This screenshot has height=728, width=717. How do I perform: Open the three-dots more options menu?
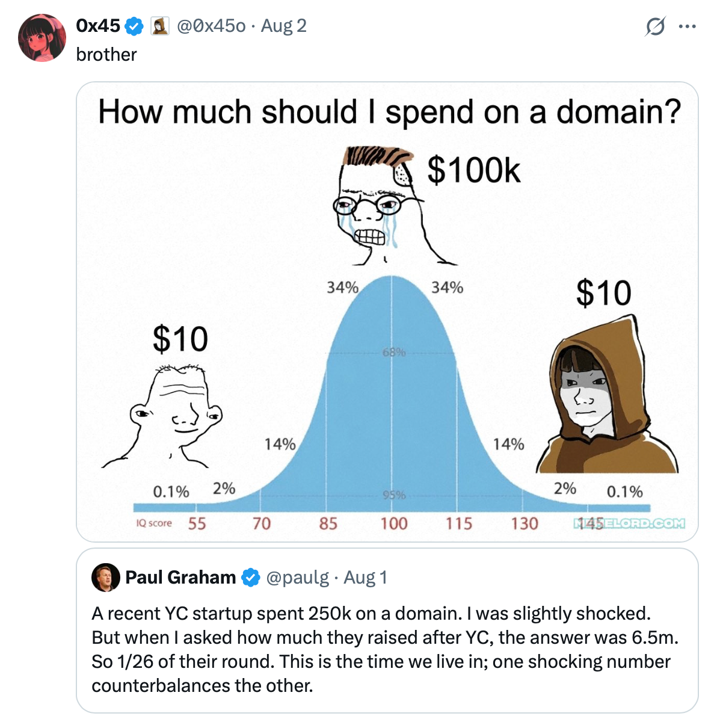tap(687, 26)
